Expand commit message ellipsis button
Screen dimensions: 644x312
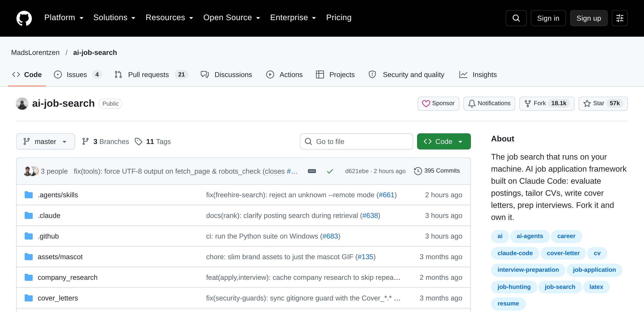[312, 171]
